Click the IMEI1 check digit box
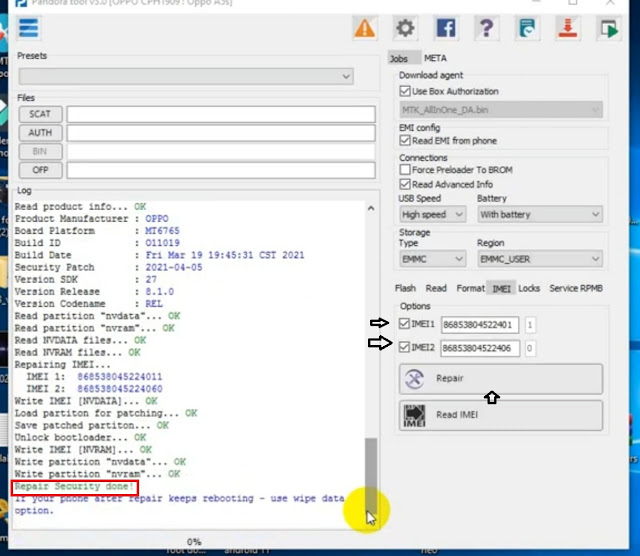This screenshot has height=556, width=640. point(530,325)
